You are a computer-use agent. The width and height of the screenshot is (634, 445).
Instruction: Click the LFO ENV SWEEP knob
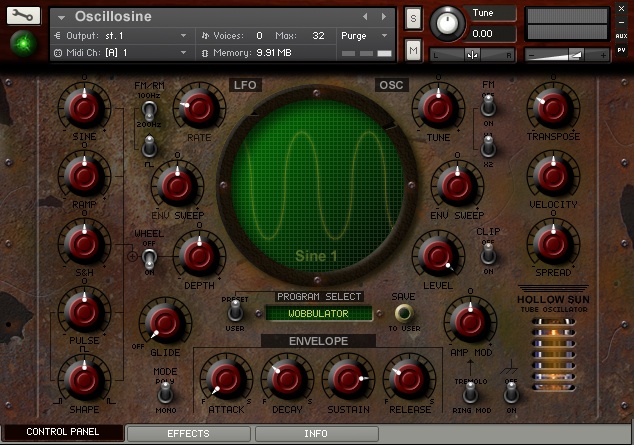click(x=177, y=185)
